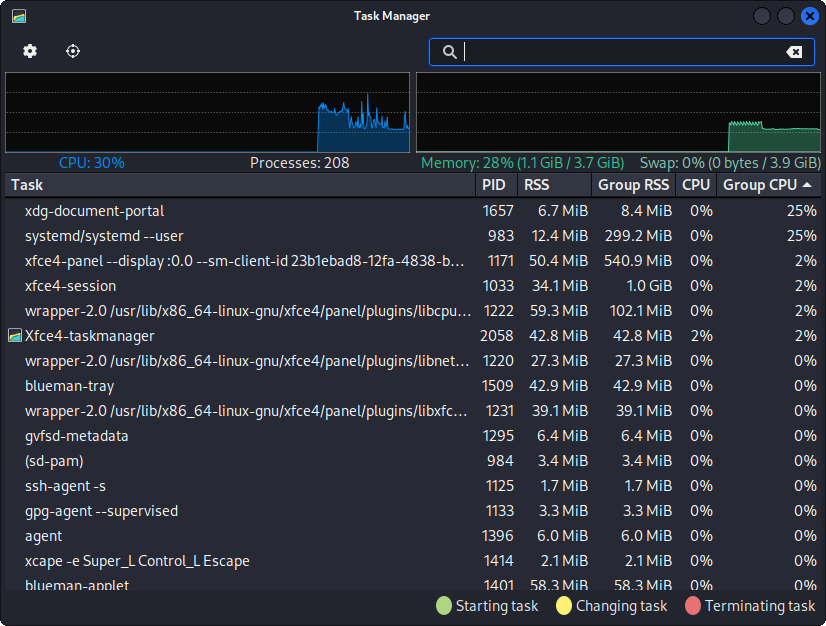Select the systemd/systemd --user process
Image resolution: width=826 pixels, height=626 pixels.
coord(413,236)
